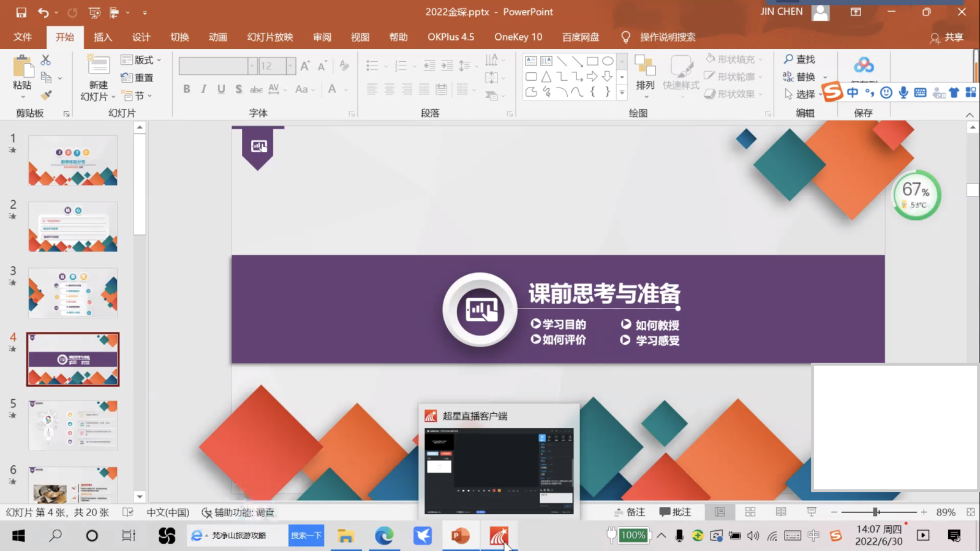Toggle the Notes (备注) pane
Viewport: 980px width, 551px height.
pyautogui.click(x=630, y=512)
